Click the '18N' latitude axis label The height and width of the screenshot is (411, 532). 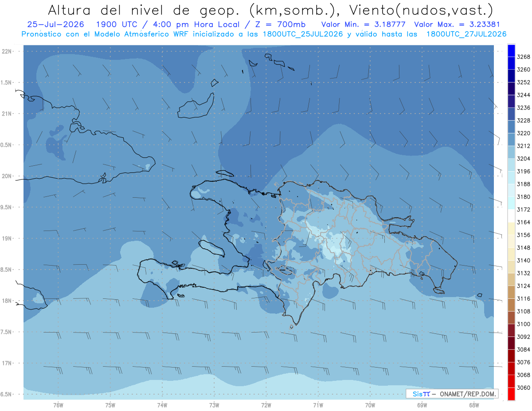click(7, 301)
